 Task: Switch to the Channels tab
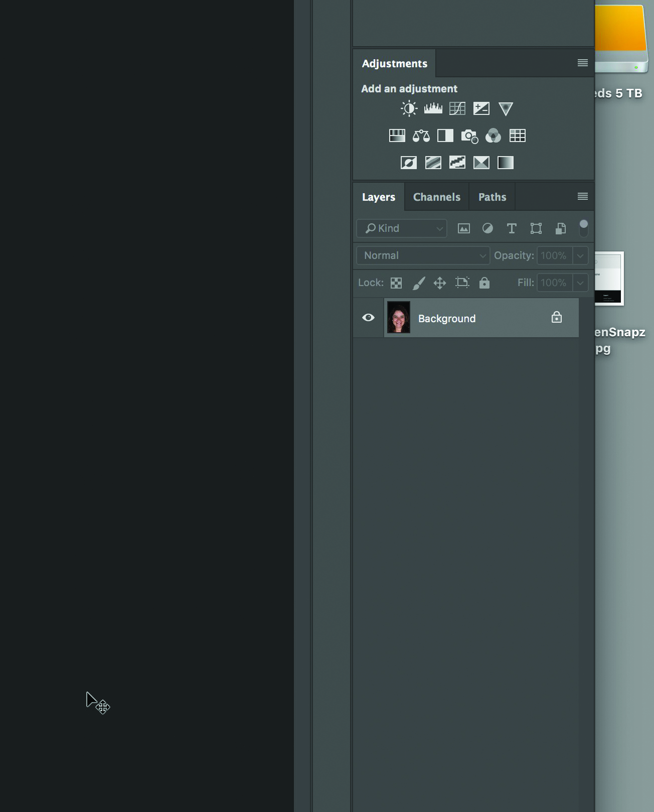[436, 197]
